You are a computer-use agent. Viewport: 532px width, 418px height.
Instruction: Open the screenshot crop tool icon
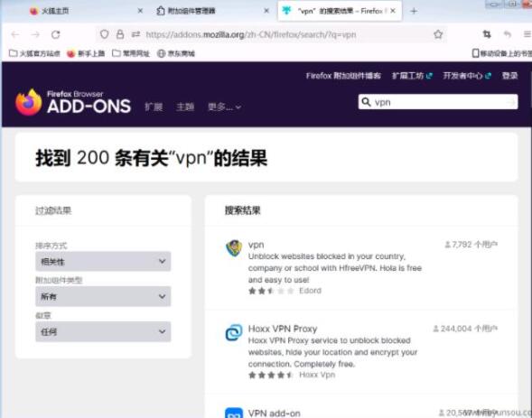click(x=487, y=34)
